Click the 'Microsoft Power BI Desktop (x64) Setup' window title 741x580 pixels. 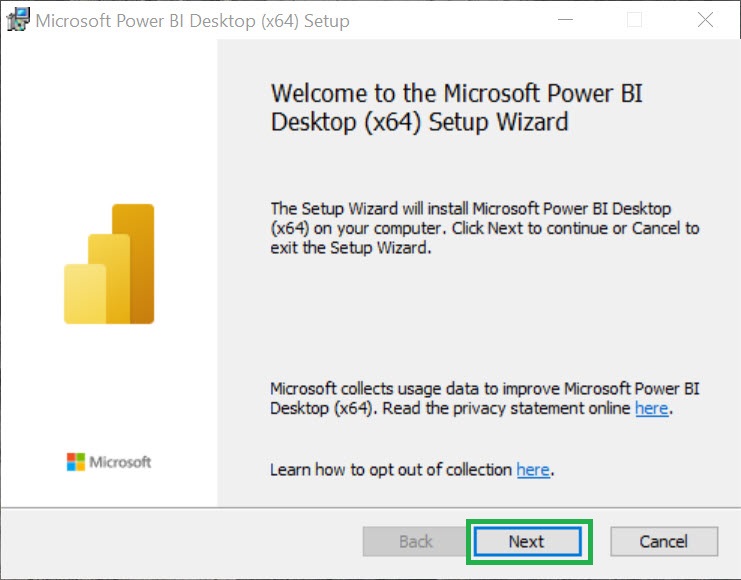192,20
